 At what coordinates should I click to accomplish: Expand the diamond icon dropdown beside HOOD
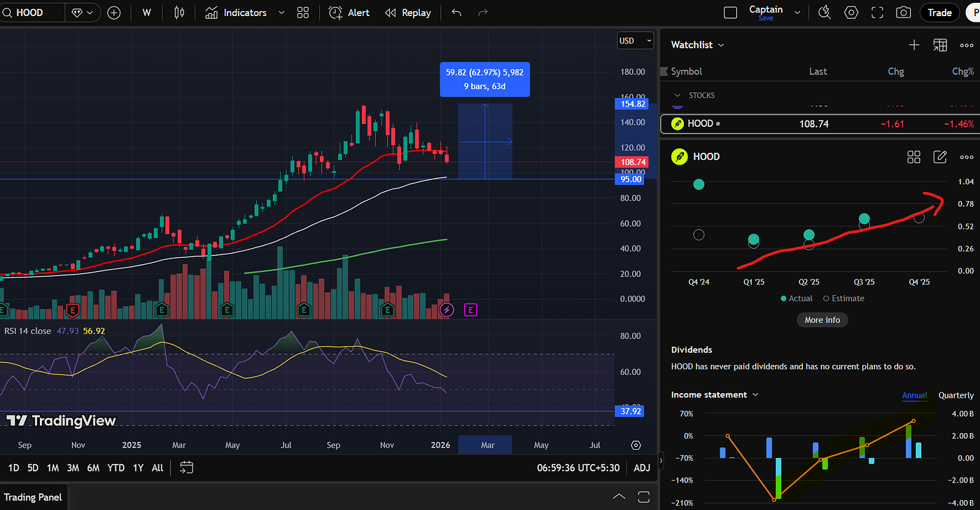pyautogui.click(x=83, y=13)
